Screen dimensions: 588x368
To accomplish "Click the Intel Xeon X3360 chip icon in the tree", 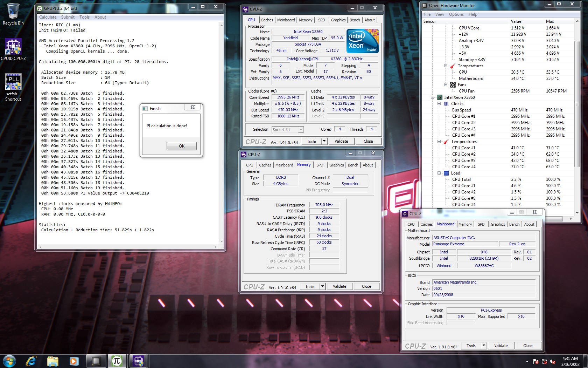I will pos(440,97).
